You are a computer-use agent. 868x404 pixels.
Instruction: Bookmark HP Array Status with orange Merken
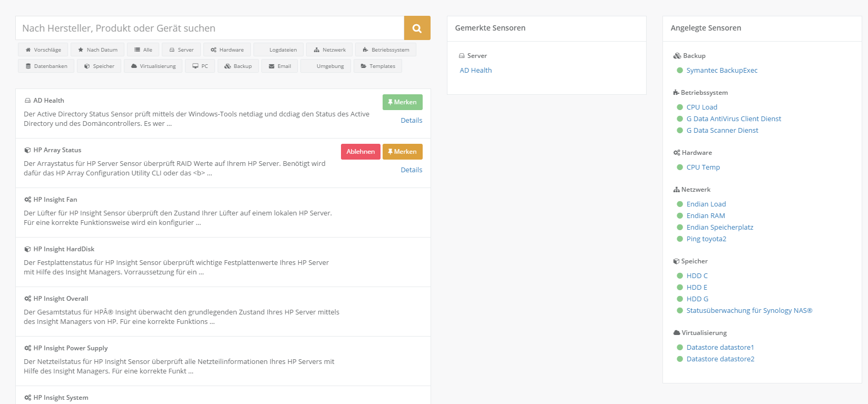[x=402, y=152]
